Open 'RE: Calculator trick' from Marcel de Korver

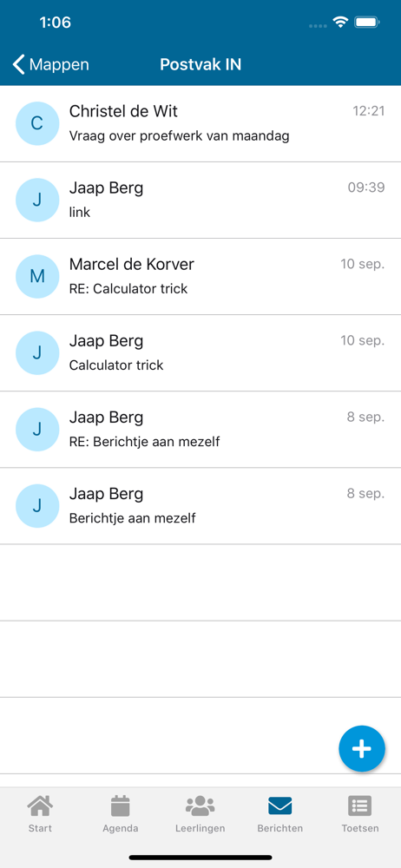coord(200,277)
